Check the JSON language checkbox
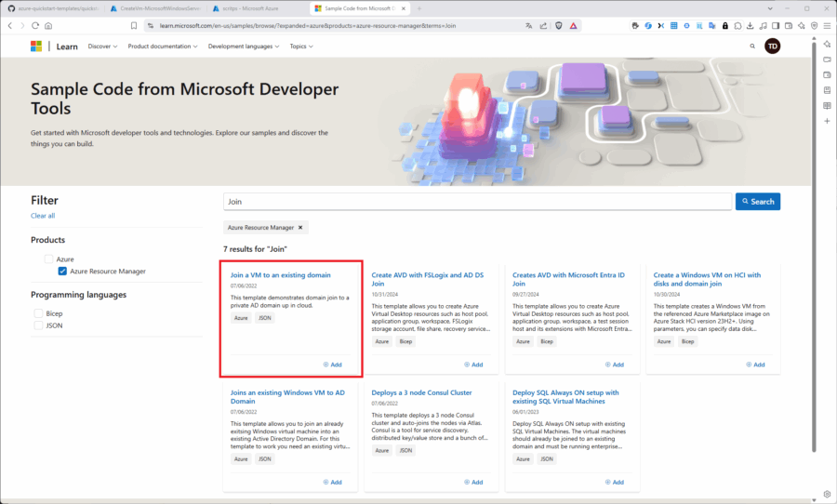 [x=38, y=325]
